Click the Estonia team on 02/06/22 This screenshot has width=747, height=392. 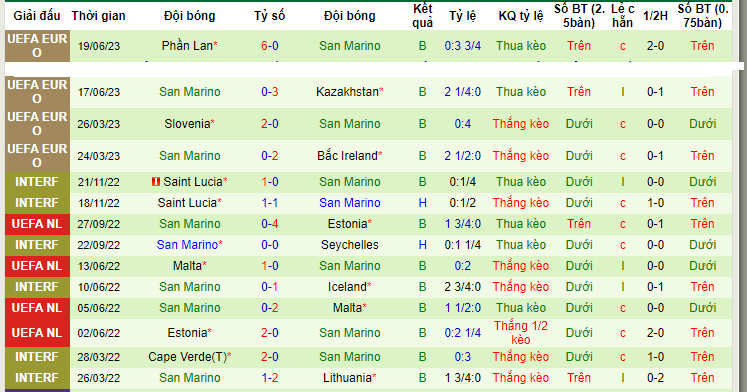click(x=187, y=332)
